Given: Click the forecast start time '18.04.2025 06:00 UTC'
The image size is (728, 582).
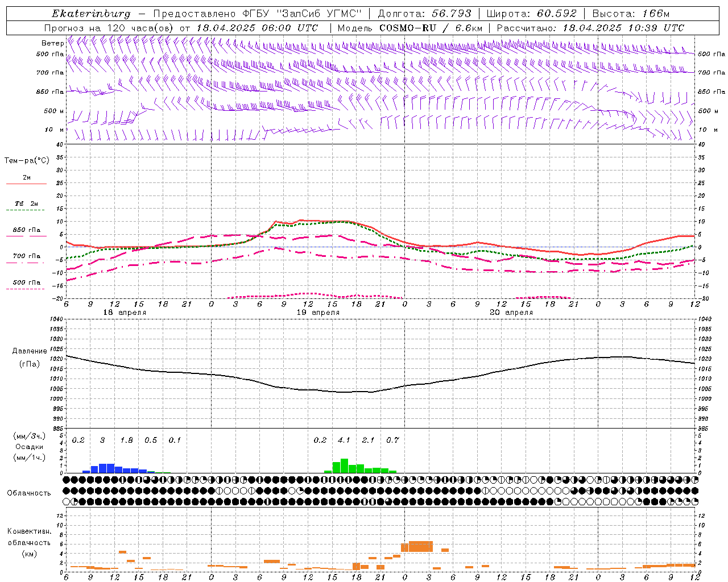Looking at the screenshot, I should point(257,28).
